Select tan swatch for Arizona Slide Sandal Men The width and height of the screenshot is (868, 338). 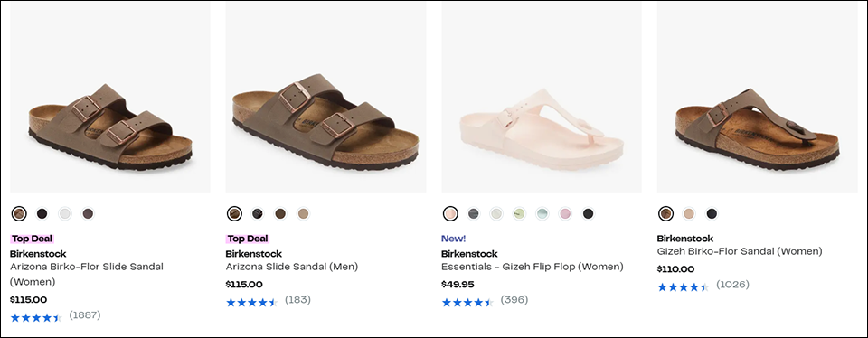304,213
